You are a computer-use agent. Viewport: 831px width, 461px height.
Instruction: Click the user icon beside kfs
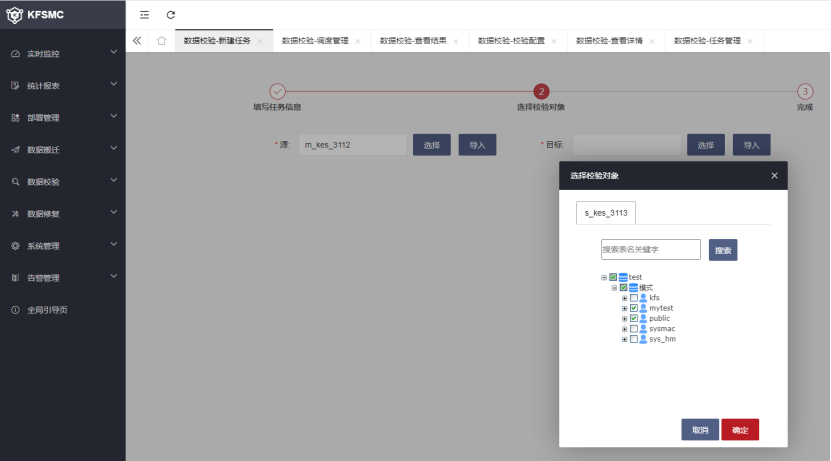pos(643,298)
